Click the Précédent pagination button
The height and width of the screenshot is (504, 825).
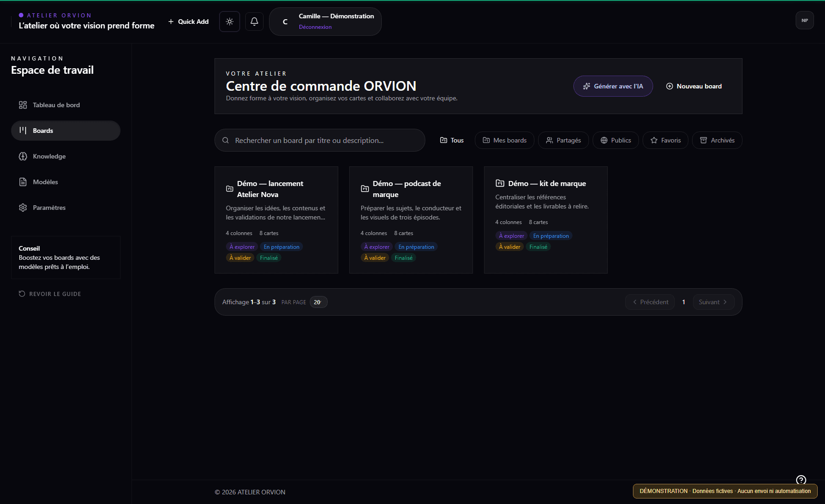pyautogui.click(x=650, y=302)
